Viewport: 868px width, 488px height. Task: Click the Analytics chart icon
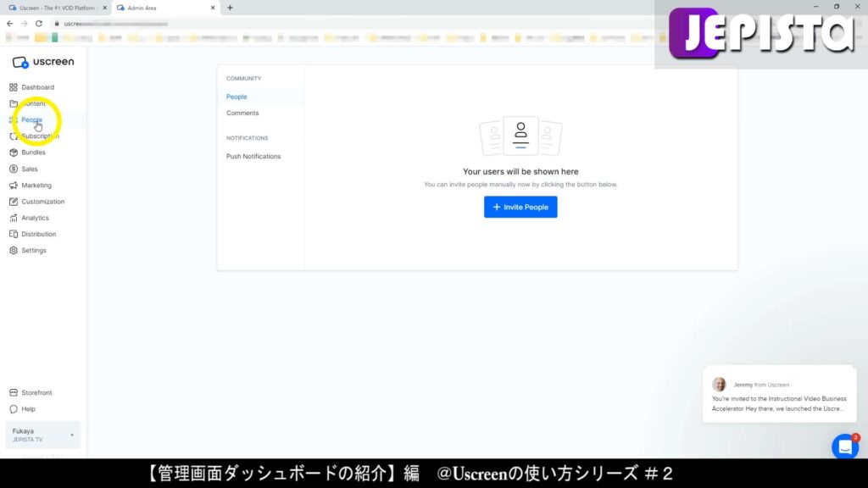pyautogui.click(x=14, y=218)
